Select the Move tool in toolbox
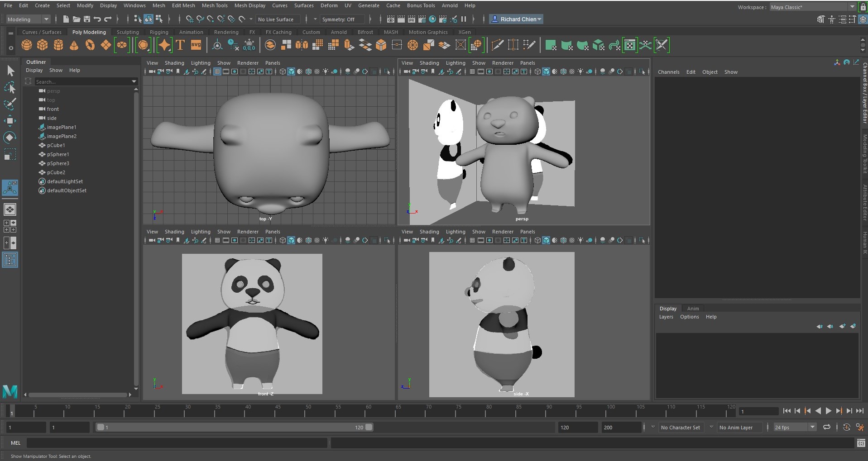Image resolution: width=868 pixels, height=461 pixels. point(10,120)
